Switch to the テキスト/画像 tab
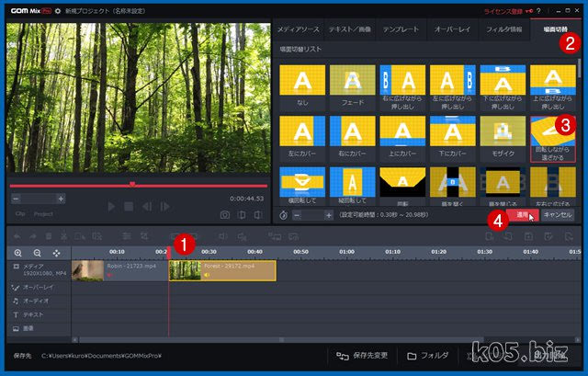588x376 pixels. pyautogui.click(x=350, y=29)
